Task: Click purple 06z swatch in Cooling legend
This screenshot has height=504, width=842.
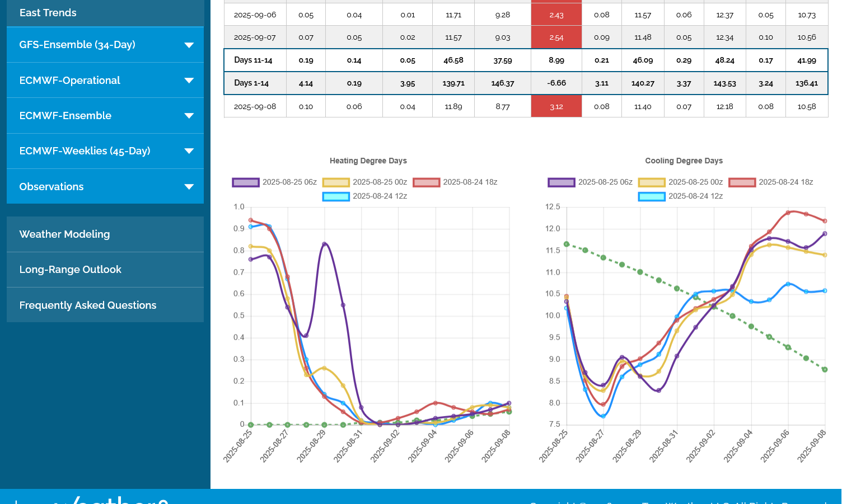Action: [562, 182]
